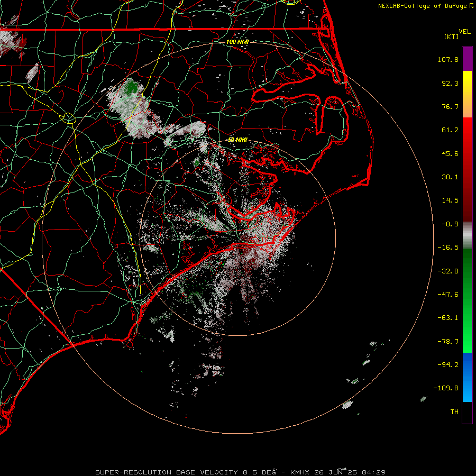Image resolution: width=476 pixels, height=476 pixels.
Task: Click the 76.7 velocity scale value
Action: pos(450,106)
